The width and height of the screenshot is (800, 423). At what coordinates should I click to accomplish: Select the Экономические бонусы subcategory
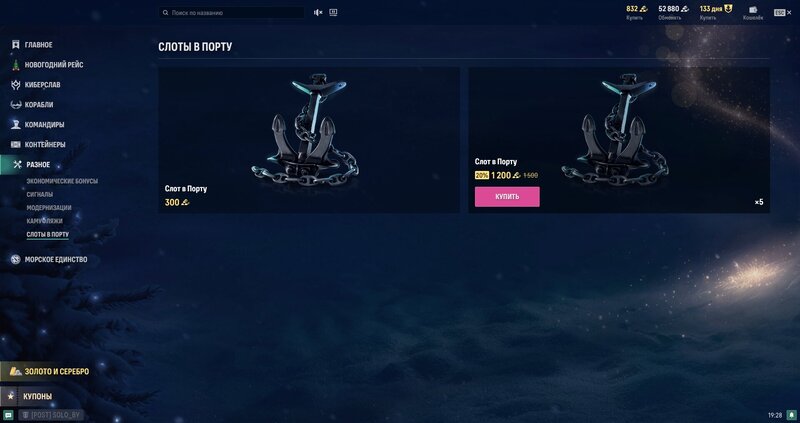62,181
